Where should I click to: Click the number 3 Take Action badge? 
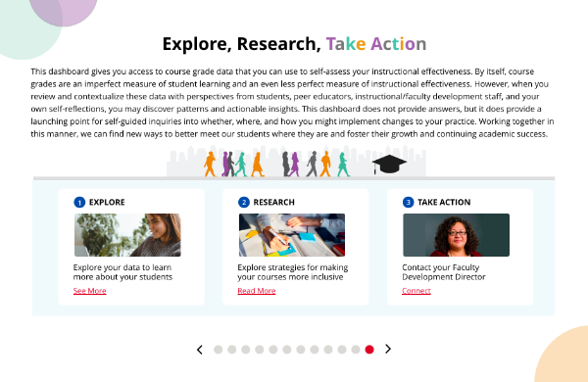pos(408,202)
